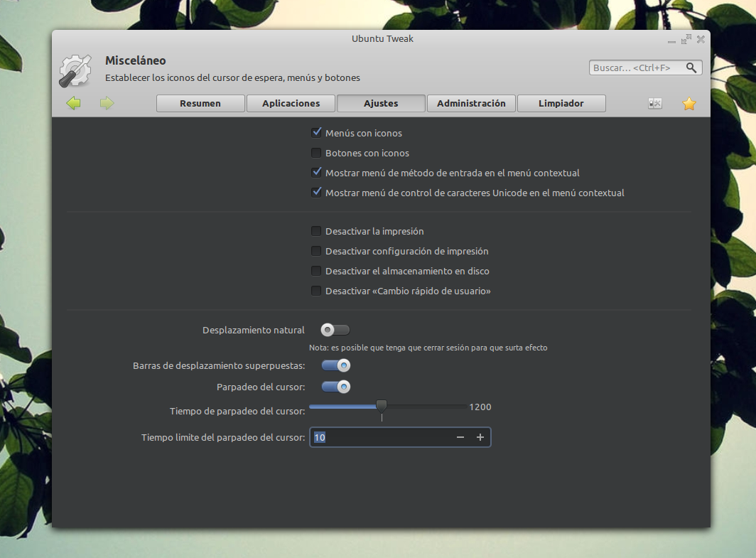This screenshot has width=756, height=558.
Task: Enable Botones con iconos checkbox
Action: point(316,153)
